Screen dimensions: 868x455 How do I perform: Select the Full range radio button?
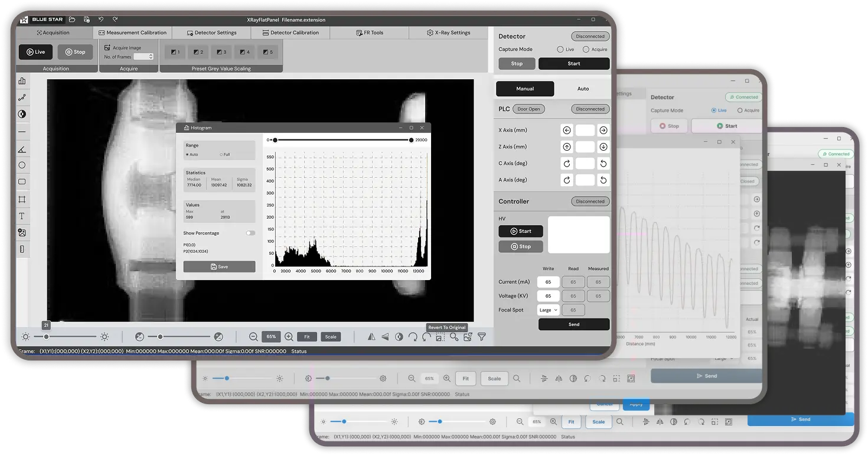tap(221, 155)
